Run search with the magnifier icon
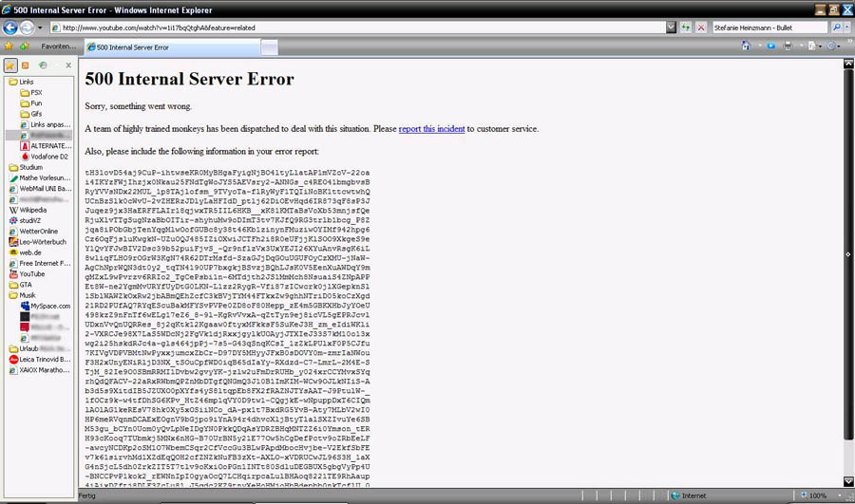 coord(836,28)
